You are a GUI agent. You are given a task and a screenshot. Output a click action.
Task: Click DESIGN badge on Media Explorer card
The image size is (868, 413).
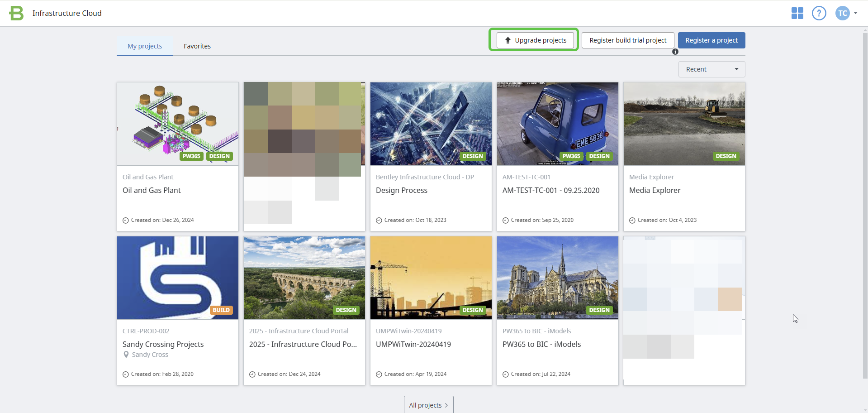point(726,156)
